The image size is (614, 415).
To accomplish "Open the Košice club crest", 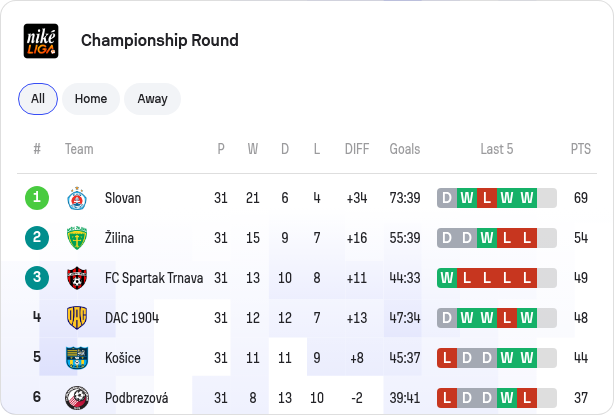I will 77,358.
